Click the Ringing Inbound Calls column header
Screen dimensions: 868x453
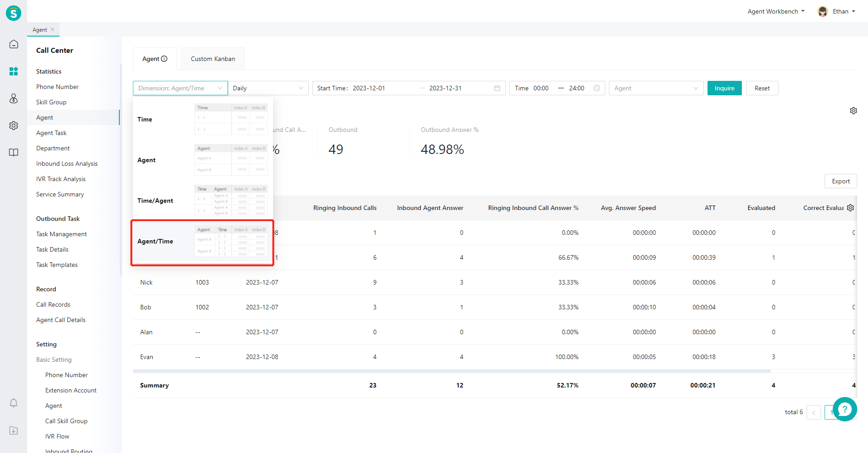[345, 208]
